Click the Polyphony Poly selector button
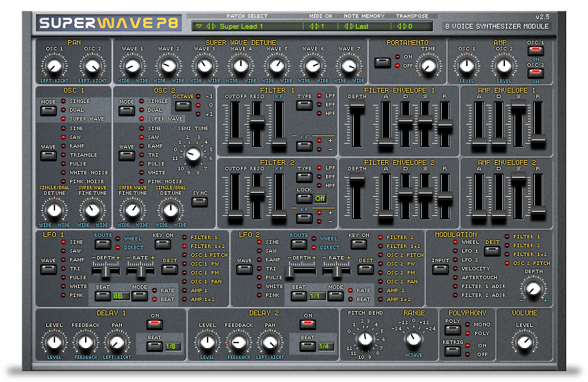Screen dimensions: 588x382 [x=453, y=330]
